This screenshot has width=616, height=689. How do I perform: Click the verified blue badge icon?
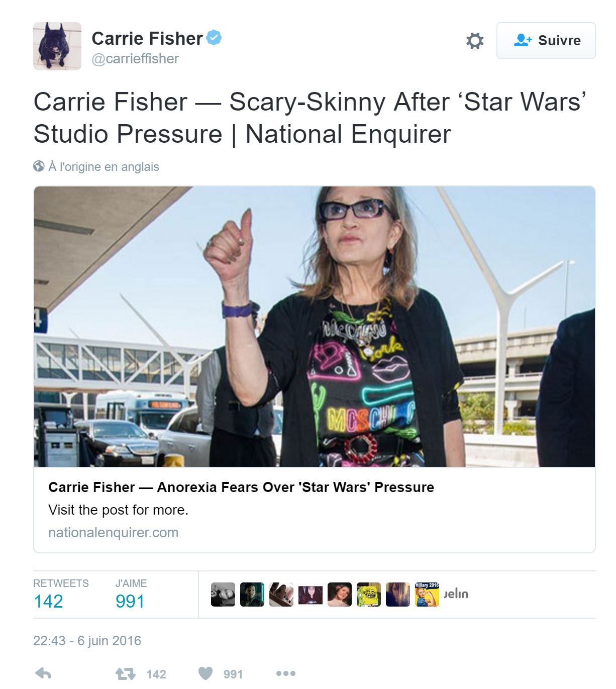point(215,38)
